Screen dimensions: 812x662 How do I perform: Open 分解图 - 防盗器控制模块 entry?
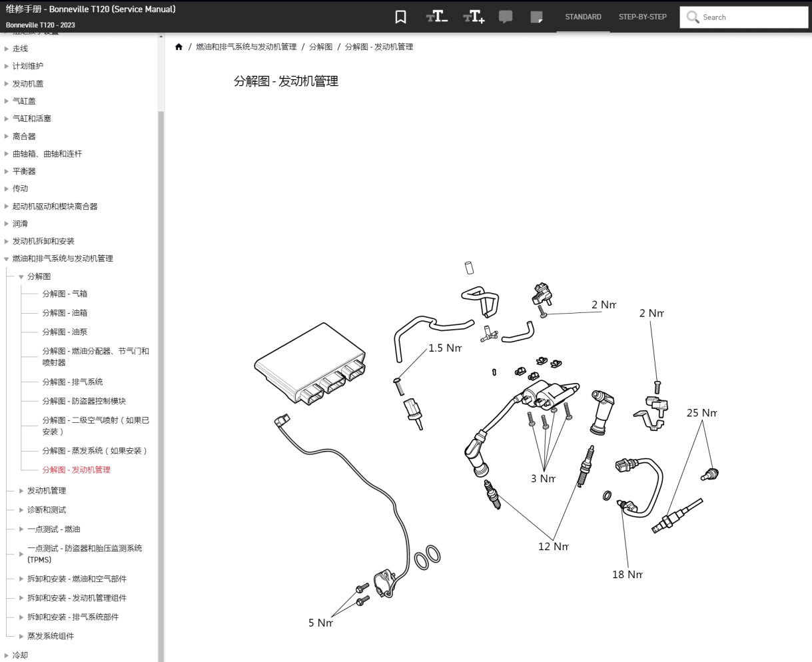84,401
